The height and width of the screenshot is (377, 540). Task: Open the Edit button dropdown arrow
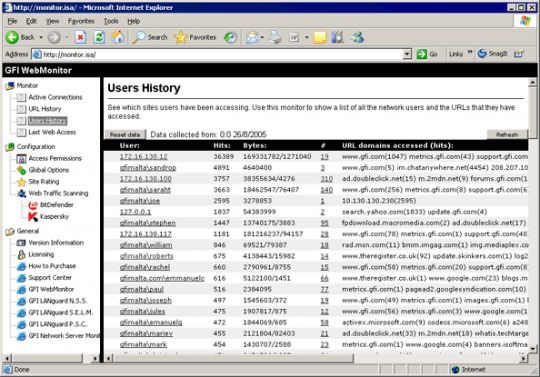307,37
